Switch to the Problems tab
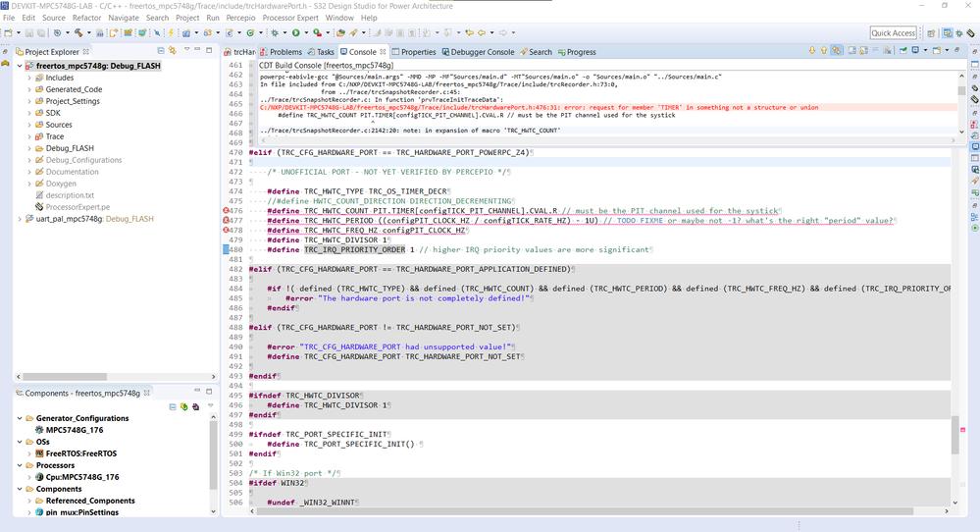Screen dimensions: 980x532 point(282,52)
